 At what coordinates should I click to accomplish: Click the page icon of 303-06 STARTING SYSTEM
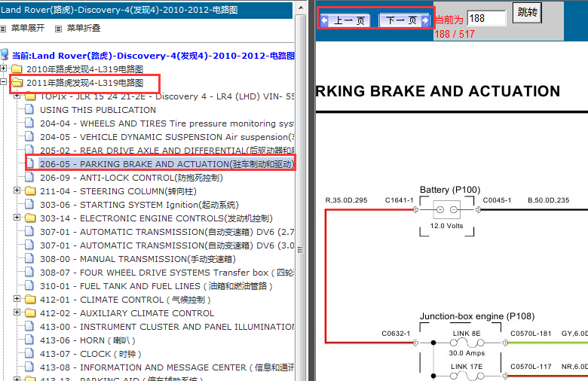[29, 204]
